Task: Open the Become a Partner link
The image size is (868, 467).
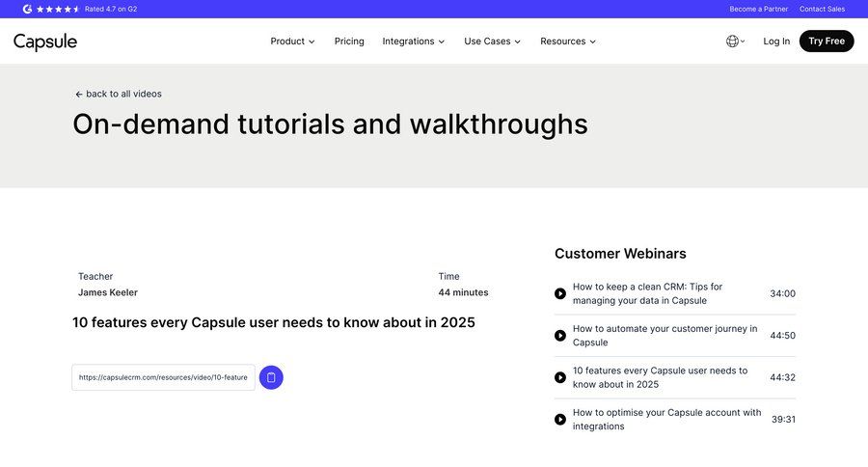Action: click(x=758, y=9)
